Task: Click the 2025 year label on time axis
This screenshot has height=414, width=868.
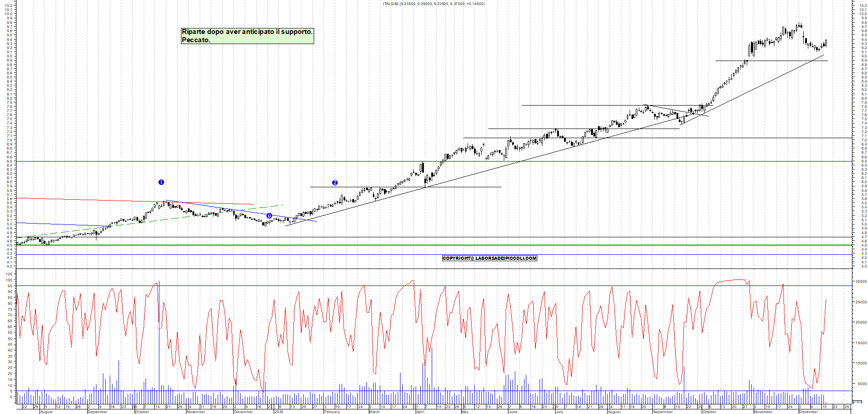Action: (278, 412)
